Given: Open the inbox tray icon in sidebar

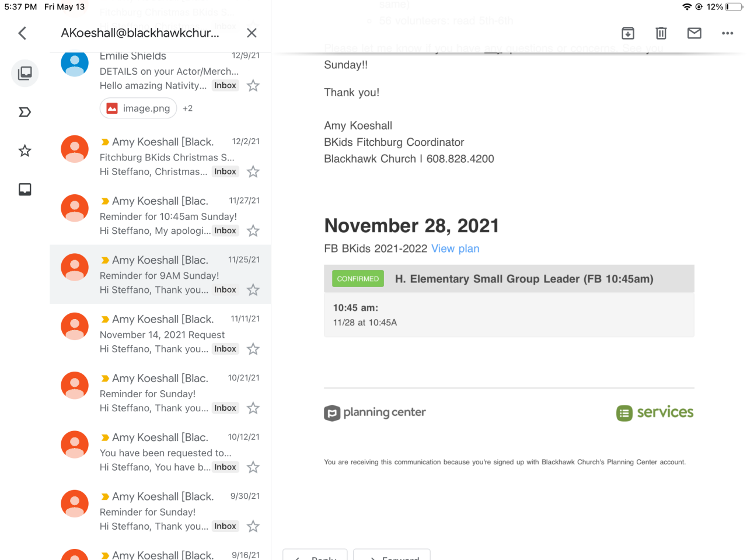Looking at the screenshot, I should (x=25, y=190).
